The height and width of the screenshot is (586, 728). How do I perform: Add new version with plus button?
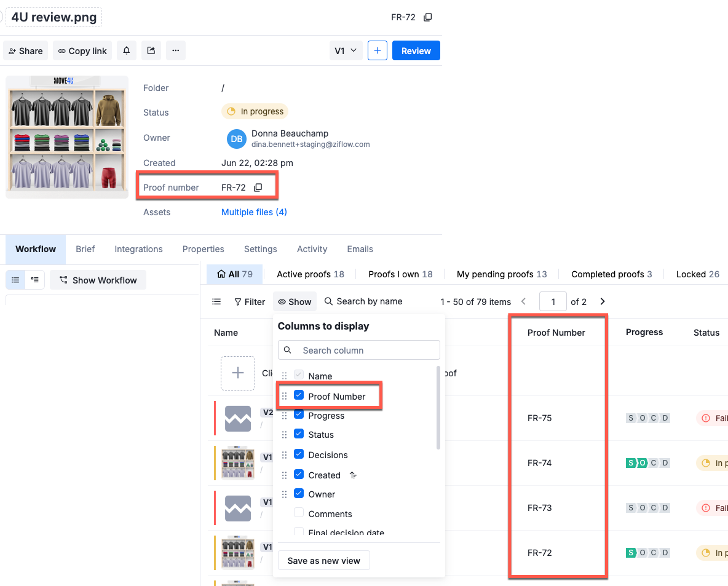coord(378,50)
